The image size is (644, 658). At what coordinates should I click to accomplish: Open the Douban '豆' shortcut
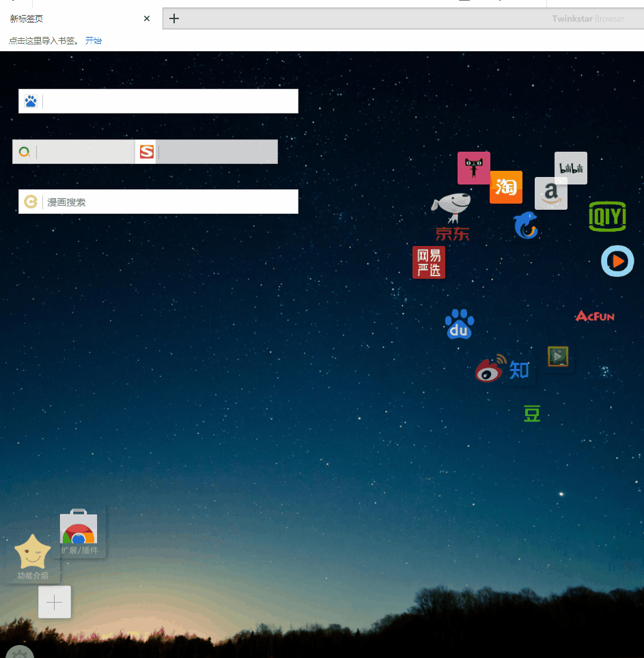coord(531,413)
